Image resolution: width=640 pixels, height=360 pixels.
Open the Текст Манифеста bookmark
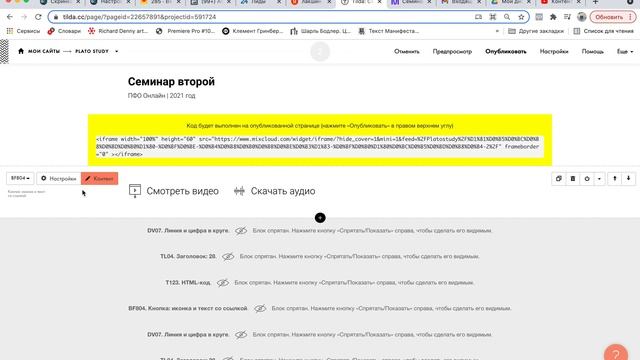pyautogui.click(x=389, y=31)
